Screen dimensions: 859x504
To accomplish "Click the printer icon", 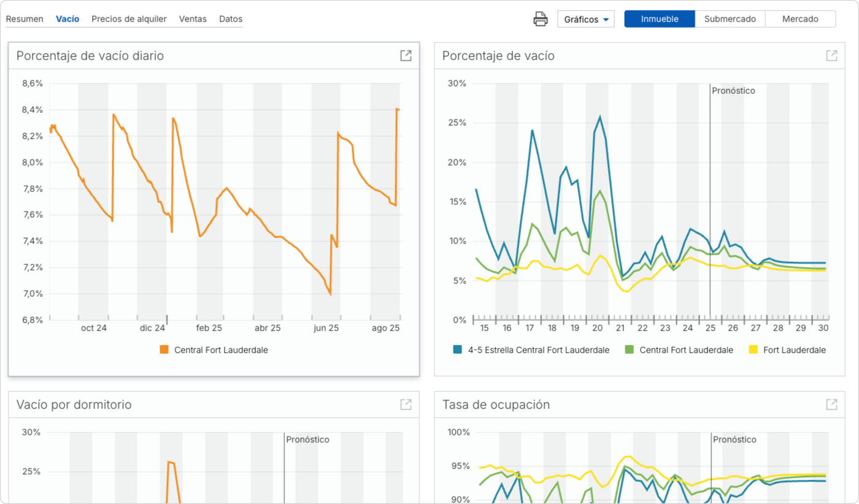I will (540, 19).
